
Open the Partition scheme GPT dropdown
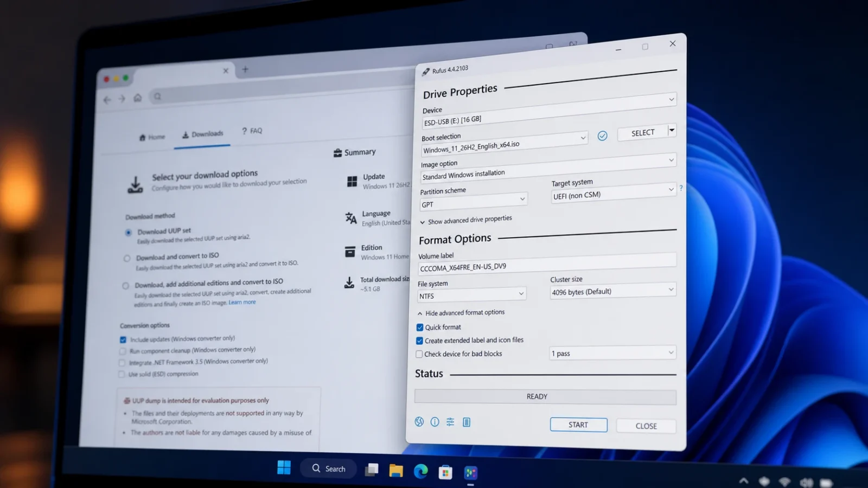pyautogui.click(x=473, y=202)
